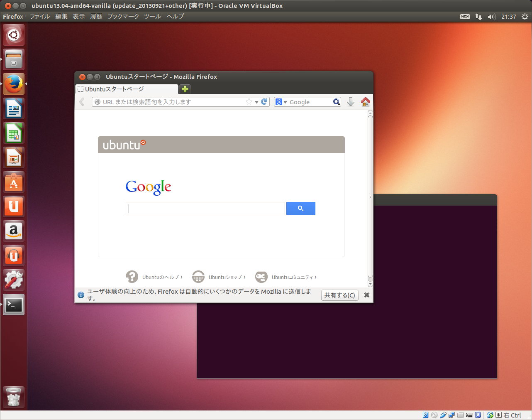Open the 編集 menu
Viewport: 532px width, 420px height.
click(x=61, y=17)
